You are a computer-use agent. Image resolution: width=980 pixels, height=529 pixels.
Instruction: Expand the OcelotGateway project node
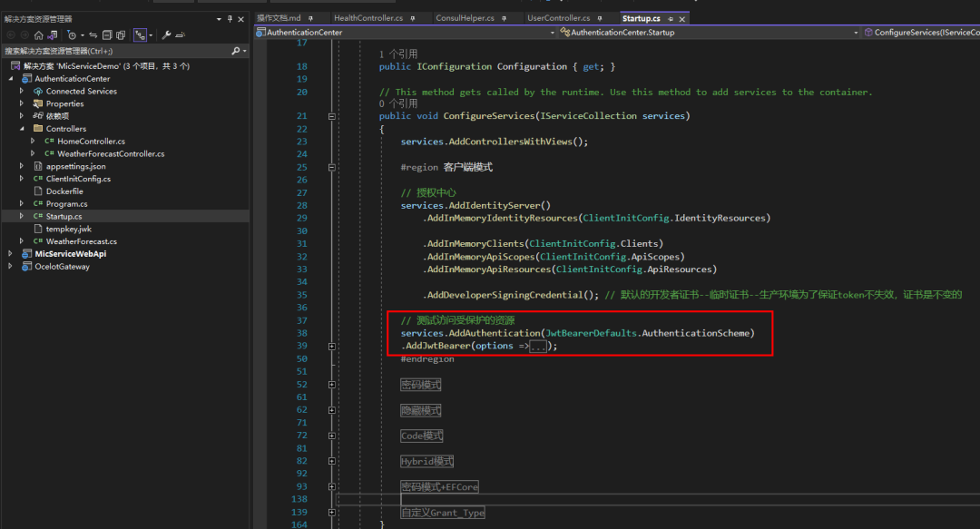pos(11,267)
